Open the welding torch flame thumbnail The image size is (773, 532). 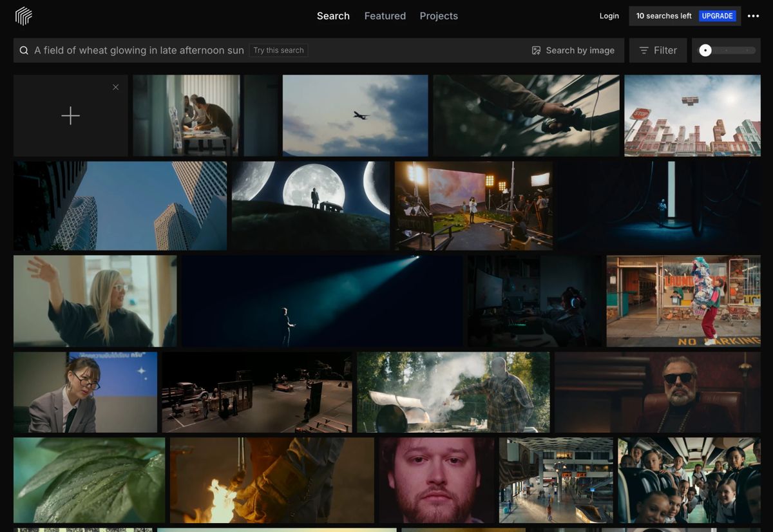tap(272, 480)
